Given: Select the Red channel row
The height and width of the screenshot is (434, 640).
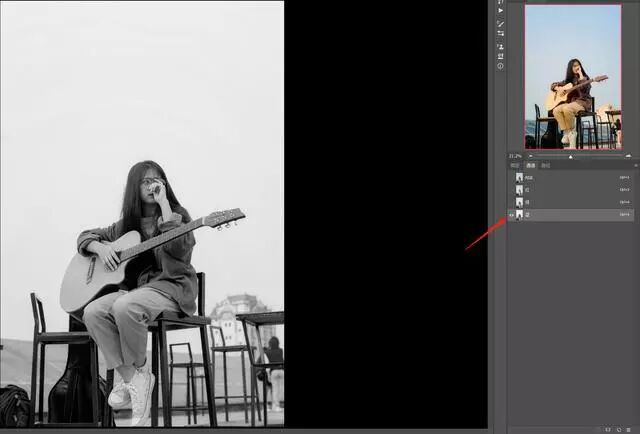Looking at the screenshot, I should pyautogui.click(x=571, y=190).
